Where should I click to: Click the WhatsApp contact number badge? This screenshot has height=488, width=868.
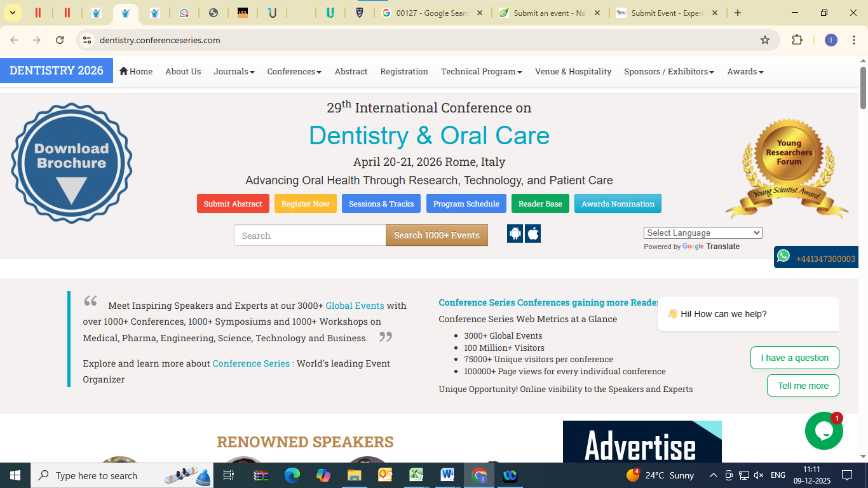[816, 257]
